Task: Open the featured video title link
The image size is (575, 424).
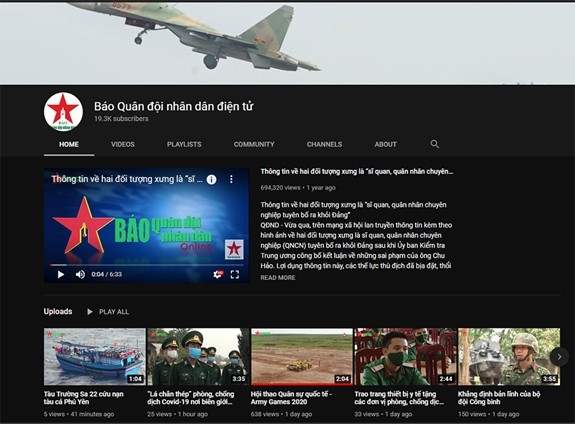Action: (356, 172)
